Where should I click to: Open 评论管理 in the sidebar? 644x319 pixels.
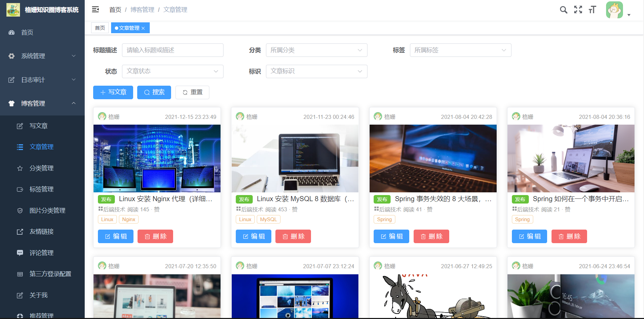[42, 253]
